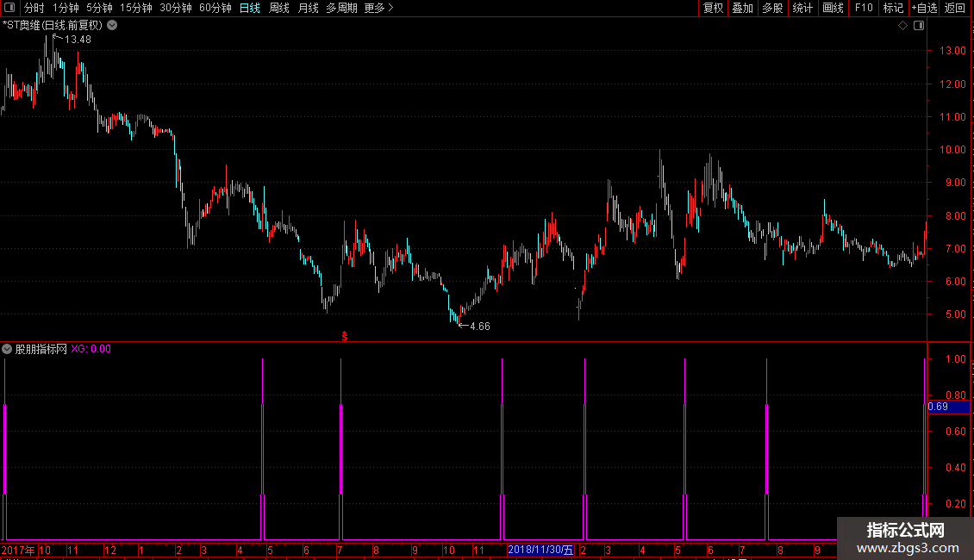Viewport: 974px width, 560px height.
Task: Click the 13.48 high price label
Action: (78, 40)
